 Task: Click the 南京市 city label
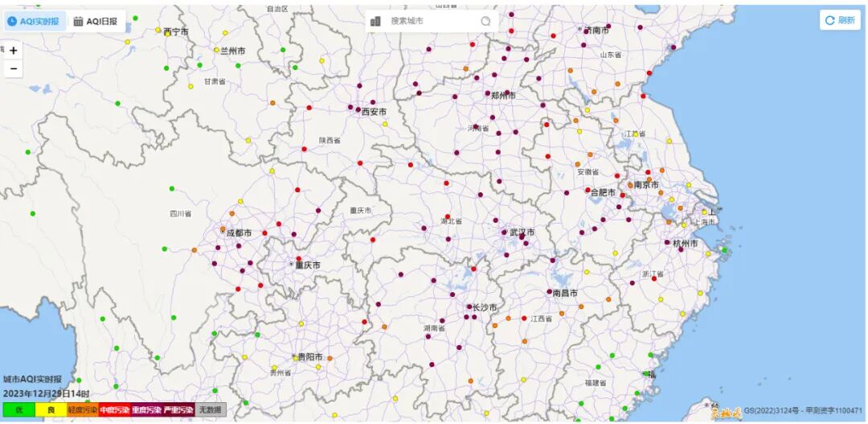pos(646,184)
